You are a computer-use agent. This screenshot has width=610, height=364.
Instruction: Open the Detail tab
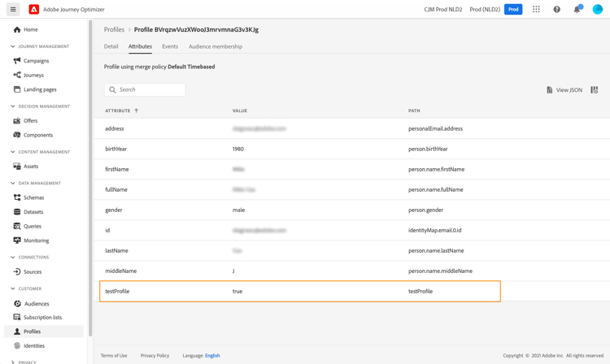pos(111,46)
